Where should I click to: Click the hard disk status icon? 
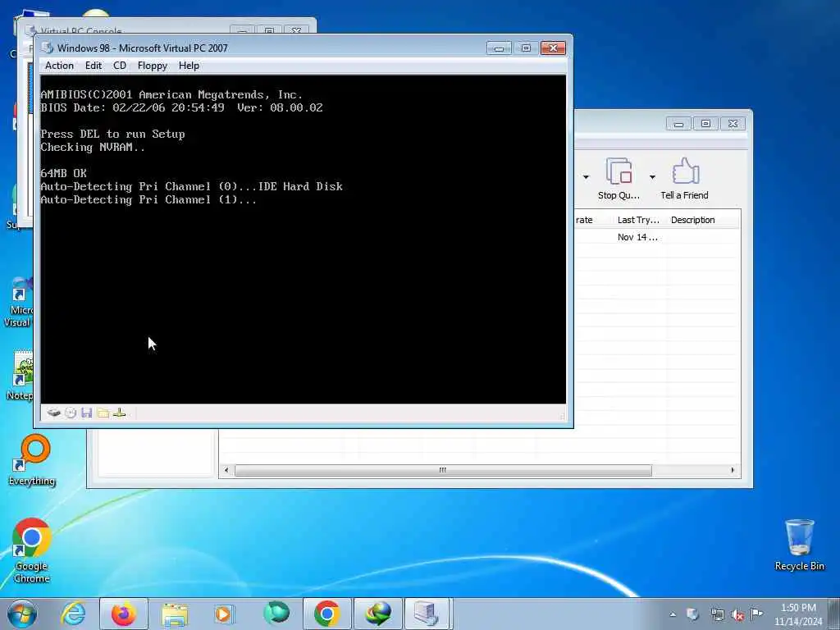[x=53, y=413]
